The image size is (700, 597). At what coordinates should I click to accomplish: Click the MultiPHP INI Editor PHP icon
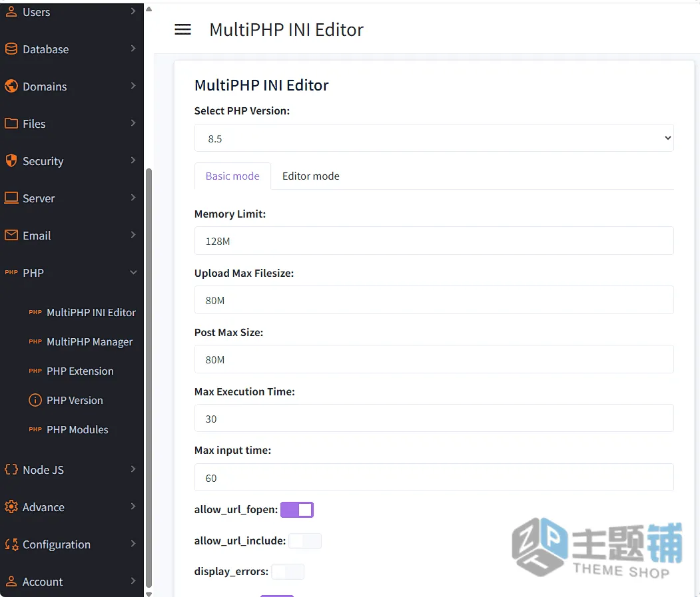tap(35, 312)
